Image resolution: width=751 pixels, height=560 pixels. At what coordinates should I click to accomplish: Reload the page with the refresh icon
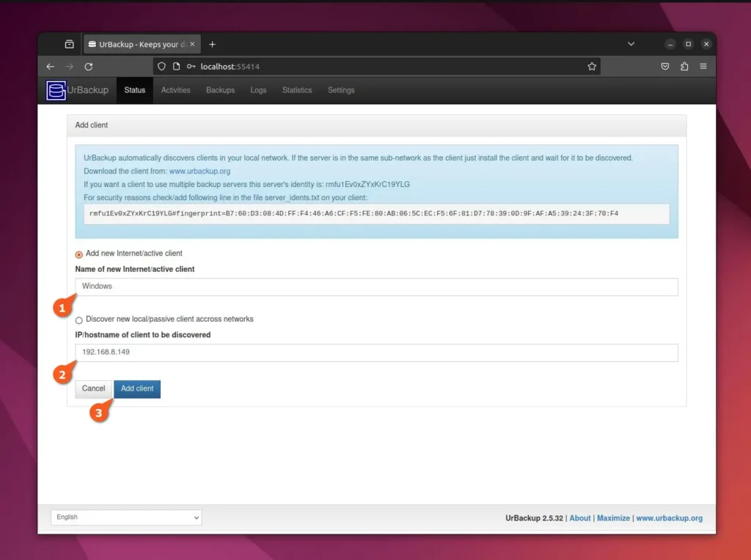click(x=89, y=67)
